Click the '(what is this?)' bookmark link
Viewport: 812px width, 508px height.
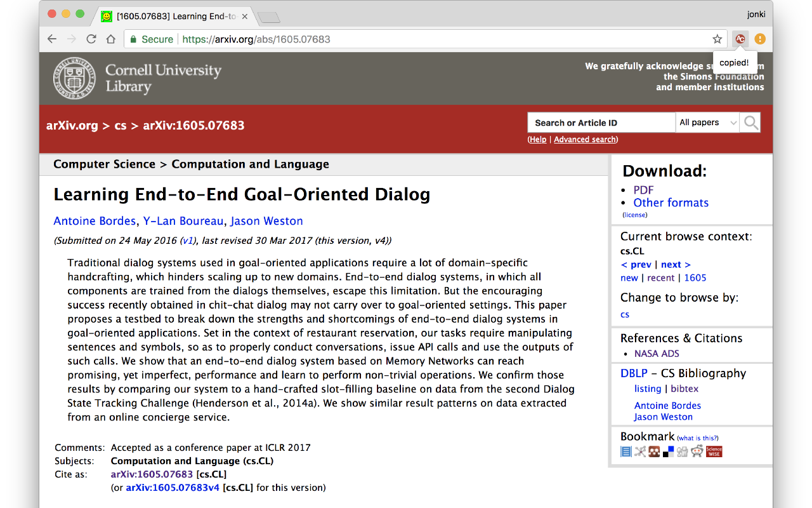(698, 438)
